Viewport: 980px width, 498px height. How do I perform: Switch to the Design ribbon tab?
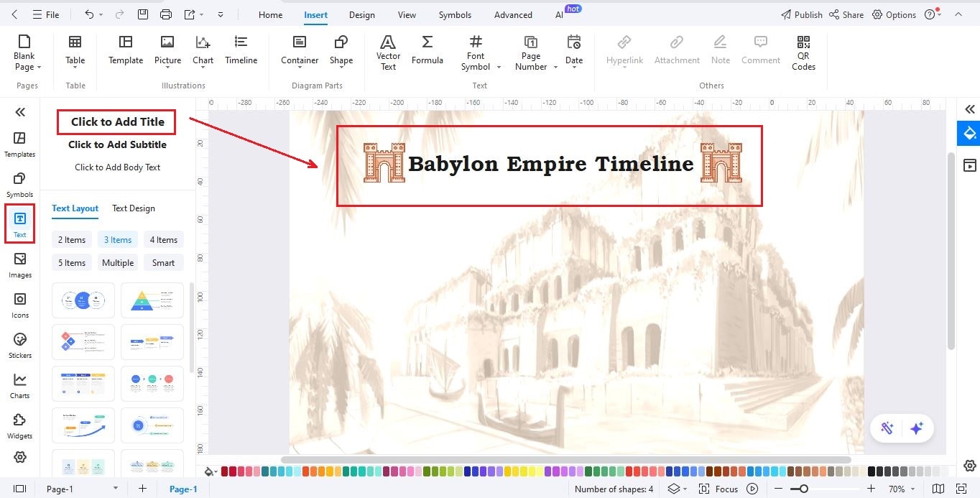[361, 14]
